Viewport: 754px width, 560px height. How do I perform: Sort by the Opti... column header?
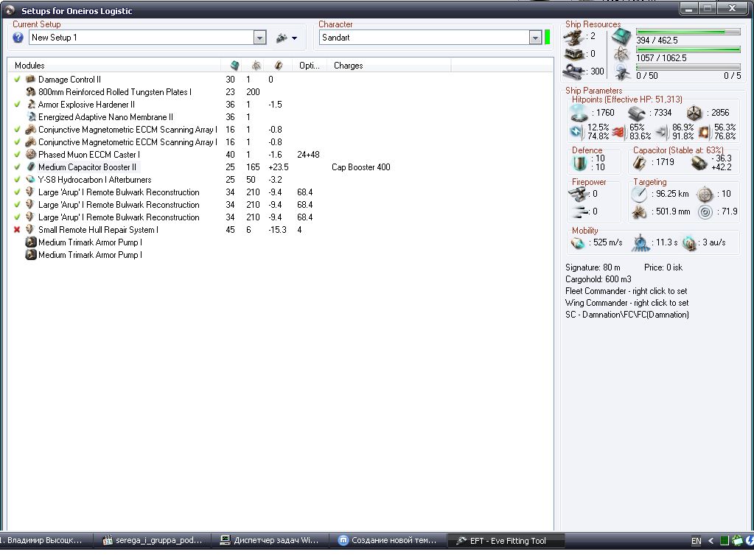tap(310, 66)
